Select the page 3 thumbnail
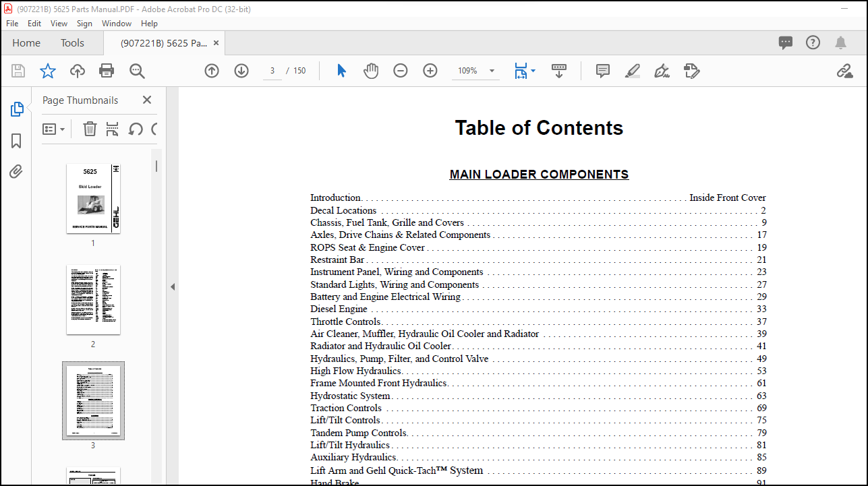868x486 pixels. [93, 400]
